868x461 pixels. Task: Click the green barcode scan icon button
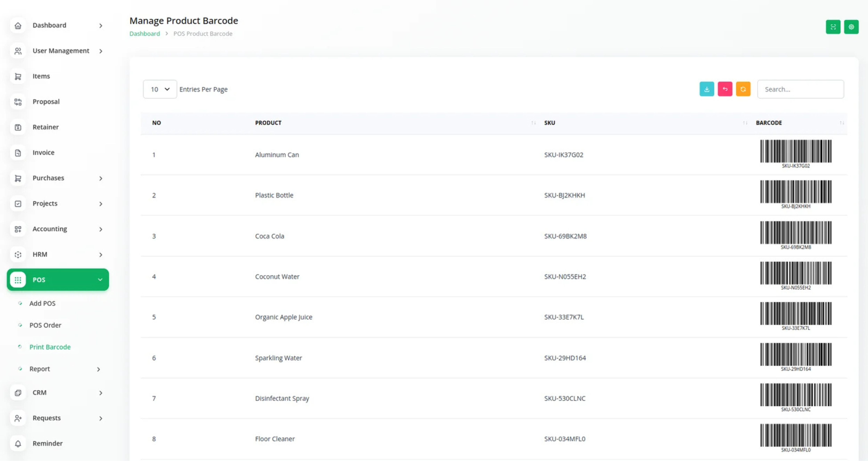tap(833, 27)
